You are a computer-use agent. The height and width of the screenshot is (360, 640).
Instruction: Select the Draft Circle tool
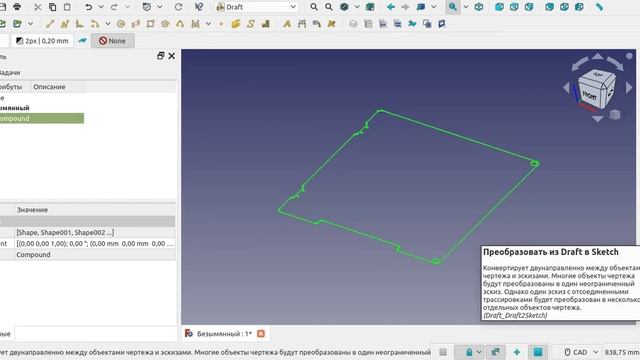coord(121,24)
